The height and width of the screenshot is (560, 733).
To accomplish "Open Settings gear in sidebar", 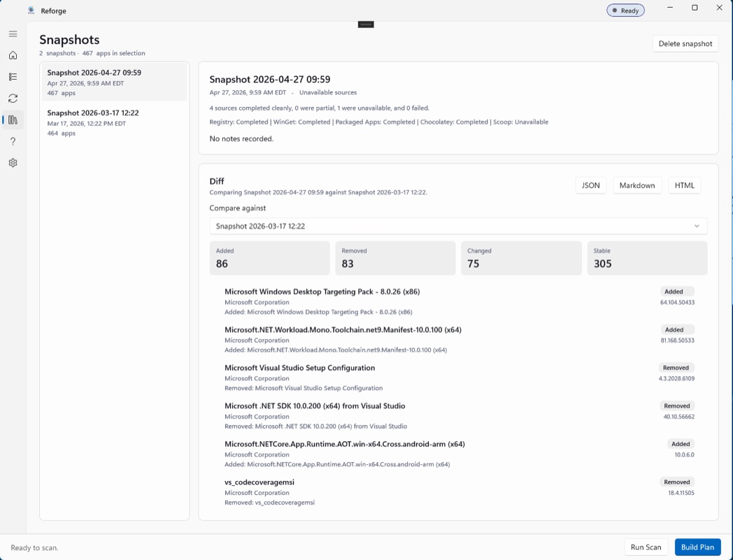I will (13, 163).
